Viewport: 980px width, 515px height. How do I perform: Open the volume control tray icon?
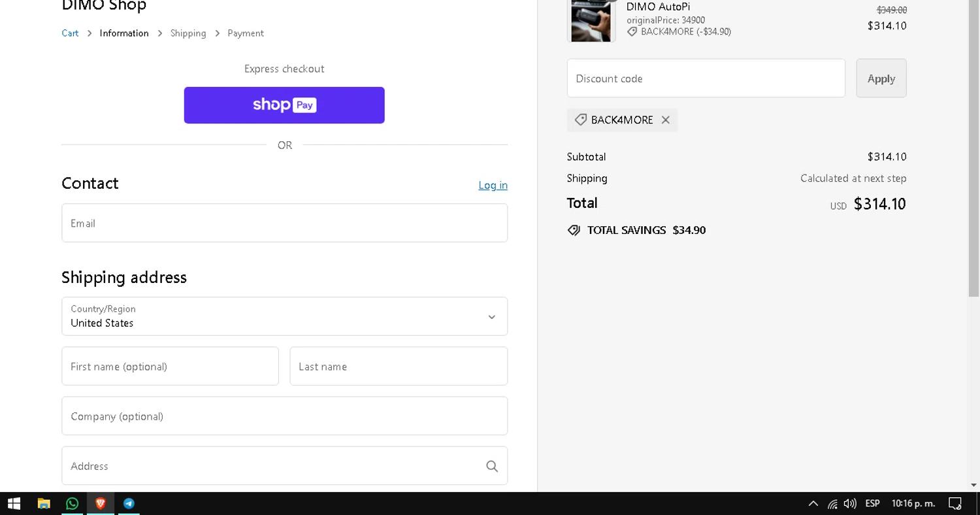[x=850, y=503]
